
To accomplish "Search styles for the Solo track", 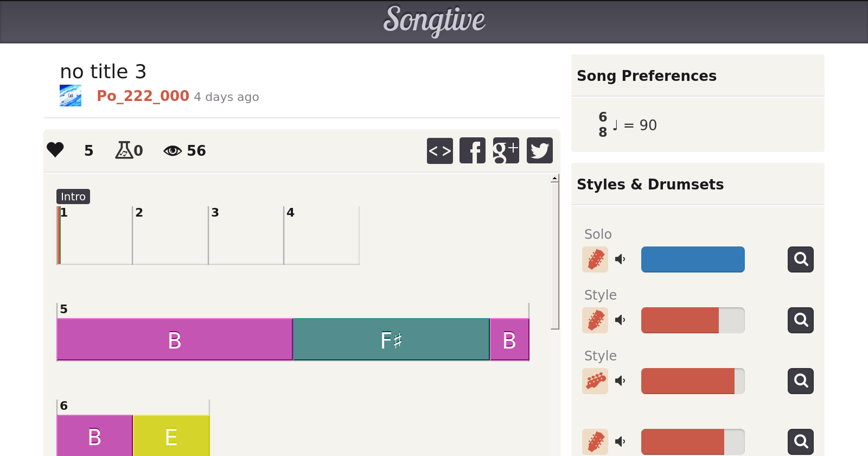I will [800, 259].
